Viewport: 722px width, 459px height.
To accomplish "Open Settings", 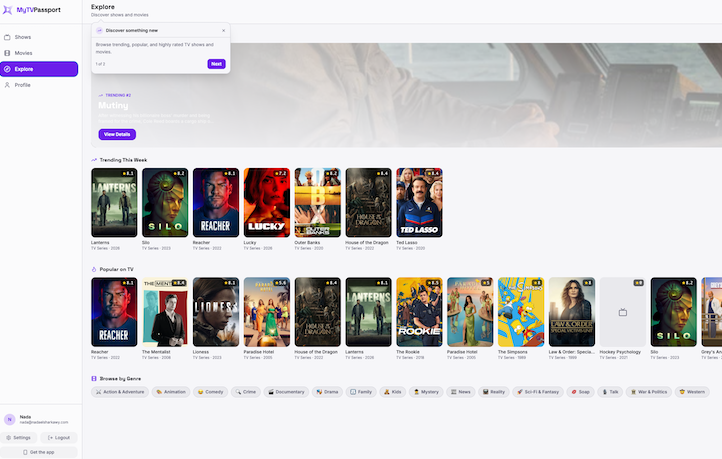I will pos(18,438).
